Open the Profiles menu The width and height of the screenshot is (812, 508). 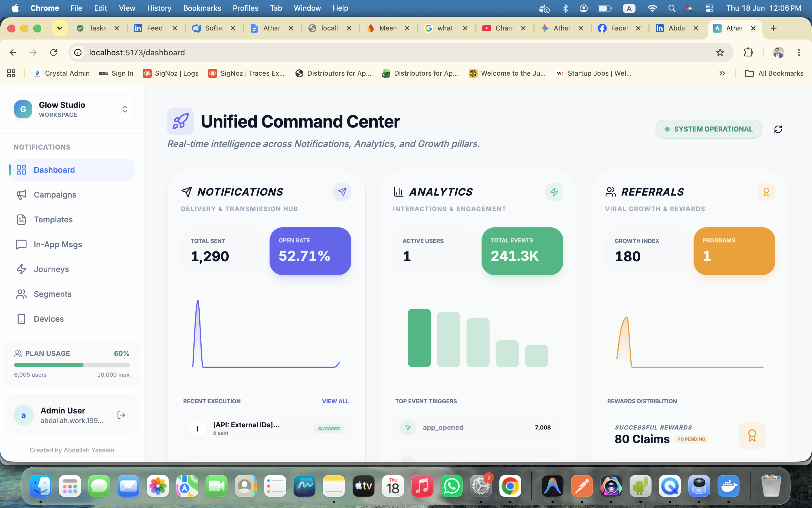point(246,8)
